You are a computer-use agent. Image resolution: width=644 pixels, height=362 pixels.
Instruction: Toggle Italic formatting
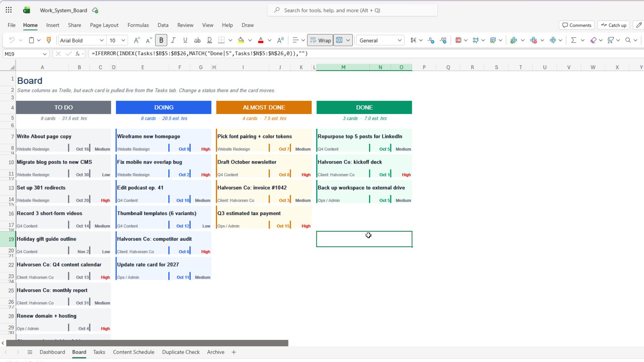click(173, 40)
